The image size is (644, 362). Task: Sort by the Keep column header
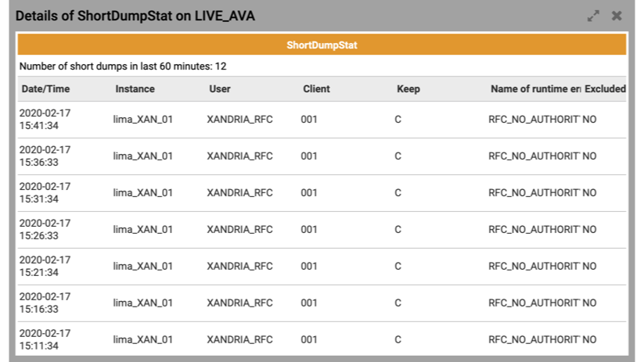pos(408,89)
